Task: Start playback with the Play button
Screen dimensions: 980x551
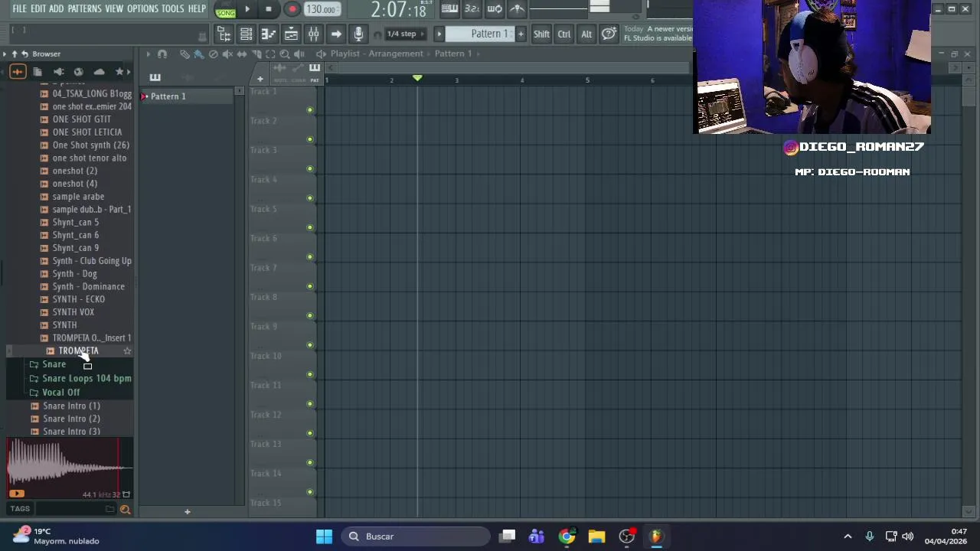Action: (247, 9)
